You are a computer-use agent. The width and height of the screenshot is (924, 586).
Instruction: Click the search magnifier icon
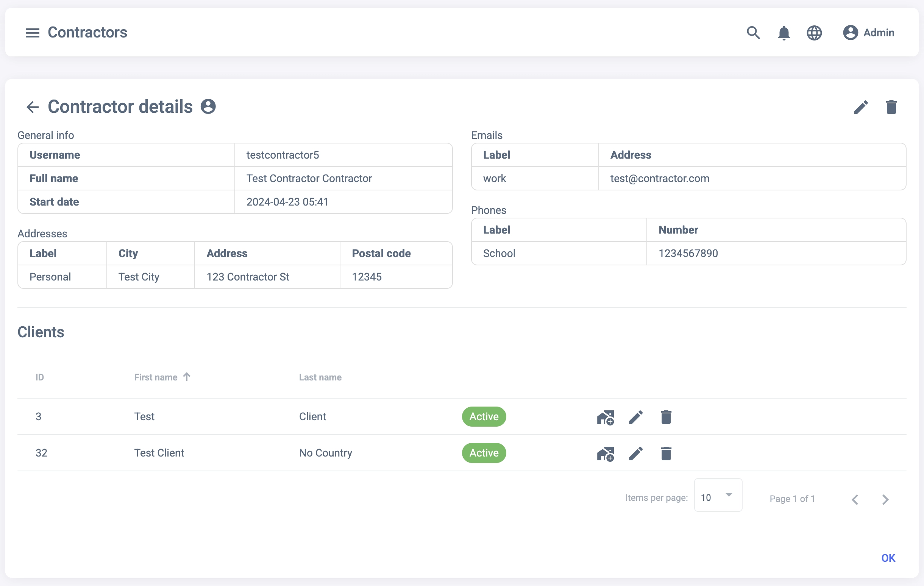point(753,33)
